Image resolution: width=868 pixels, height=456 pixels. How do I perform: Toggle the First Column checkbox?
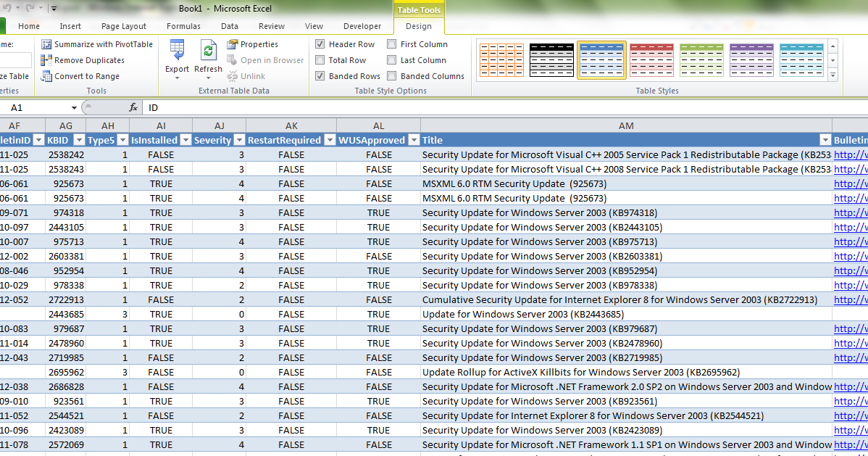click(x=391, y=43)
